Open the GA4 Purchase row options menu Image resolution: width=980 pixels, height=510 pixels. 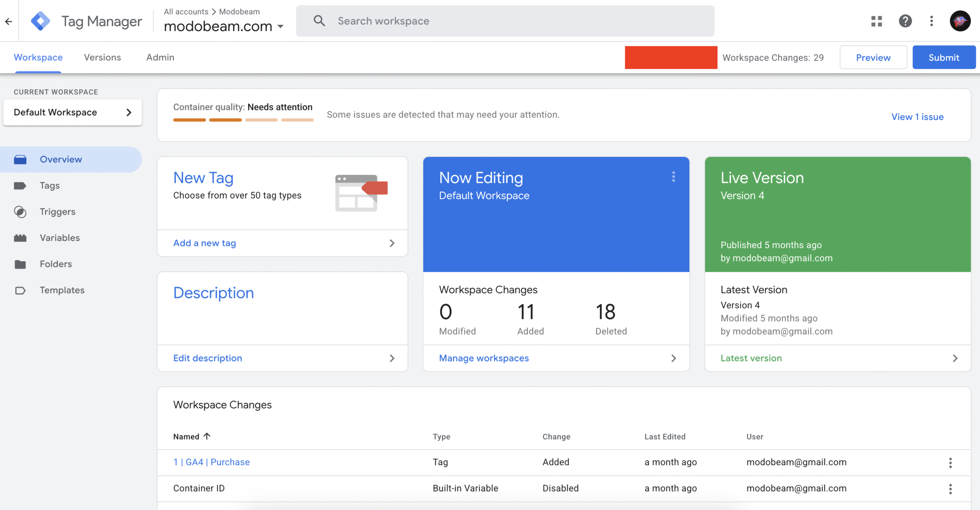(x=951, y=463)
